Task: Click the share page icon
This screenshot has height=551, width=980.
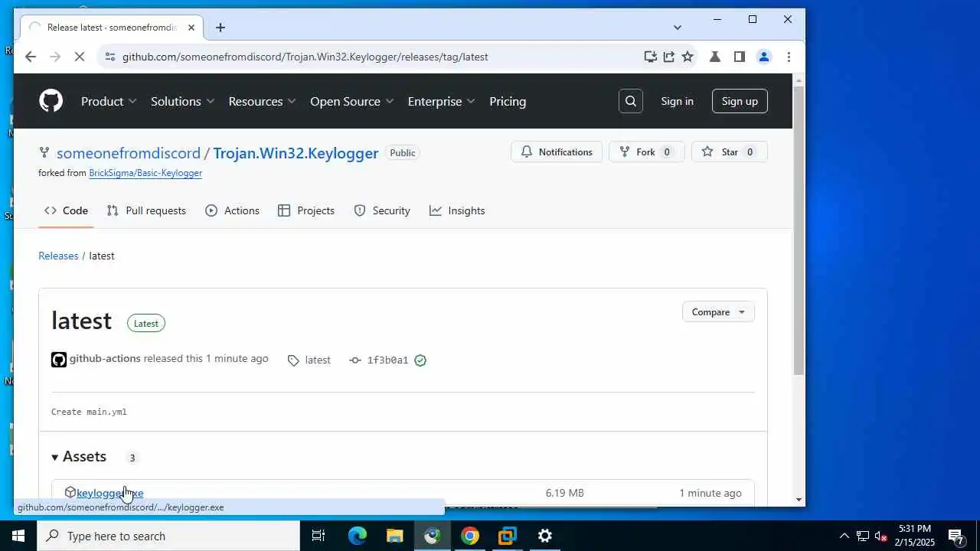Action: click(669, 57)
